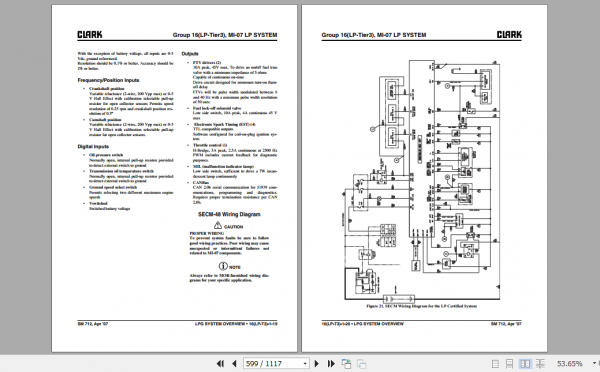Click the SECM wiring diagram figure

point(422,181)
